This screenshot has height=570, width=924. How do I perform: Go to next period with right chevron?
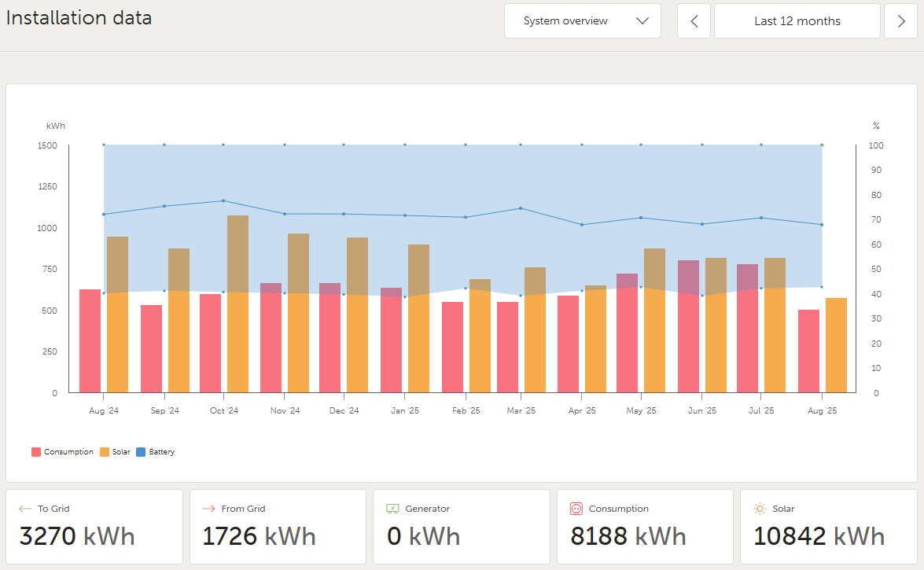(900, 21)
